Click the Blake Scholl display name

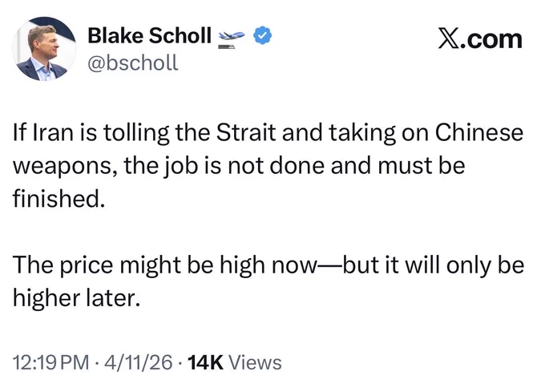[149, 35]
